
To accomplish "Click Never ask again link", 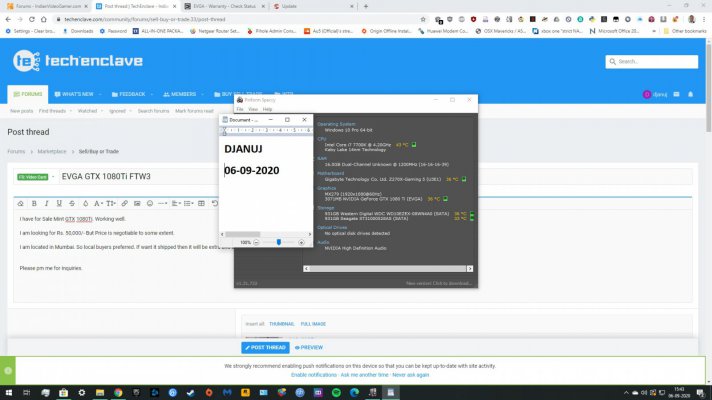I will point(410,375).
